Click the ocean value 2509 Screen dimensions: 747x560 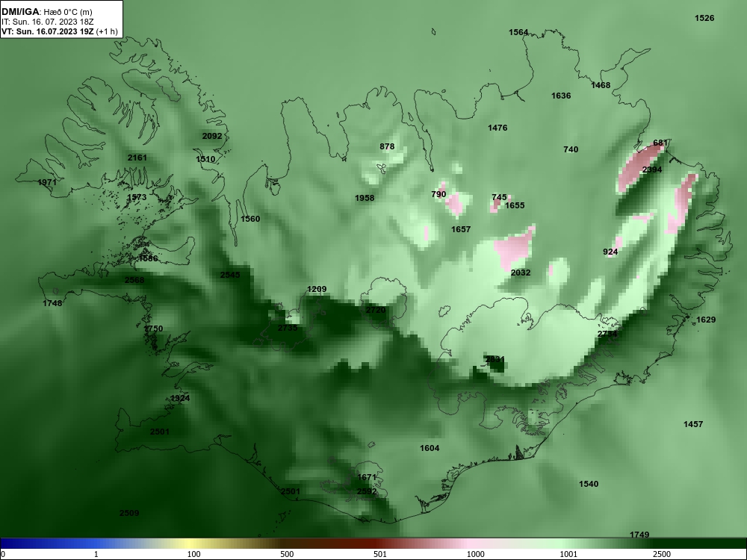click(129, 514)
